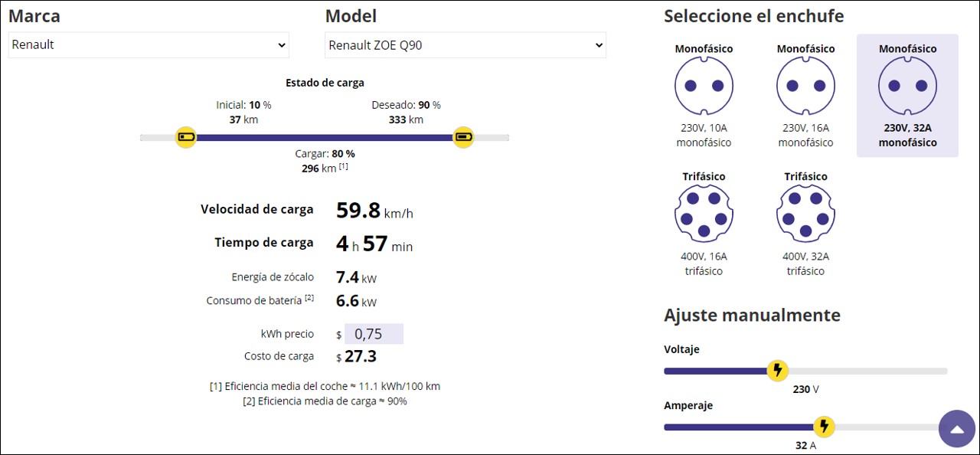Select the 400V, 16A trifásico plug icon

(704, 214)
